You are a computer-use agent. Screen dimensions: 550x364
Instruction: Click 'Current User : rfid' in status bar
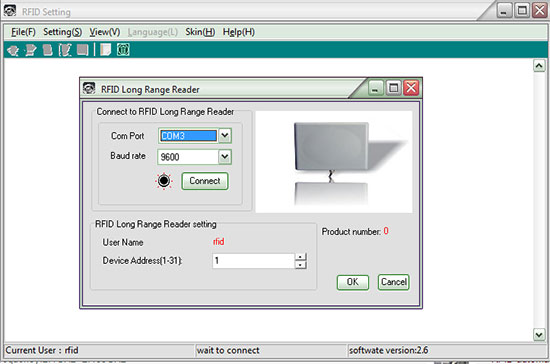42,350
